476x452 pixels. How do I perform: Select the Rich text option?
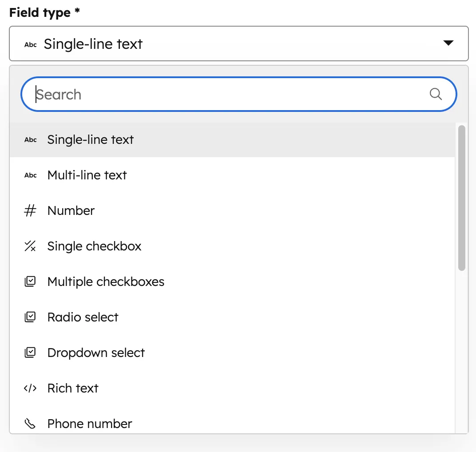(72, 388)
